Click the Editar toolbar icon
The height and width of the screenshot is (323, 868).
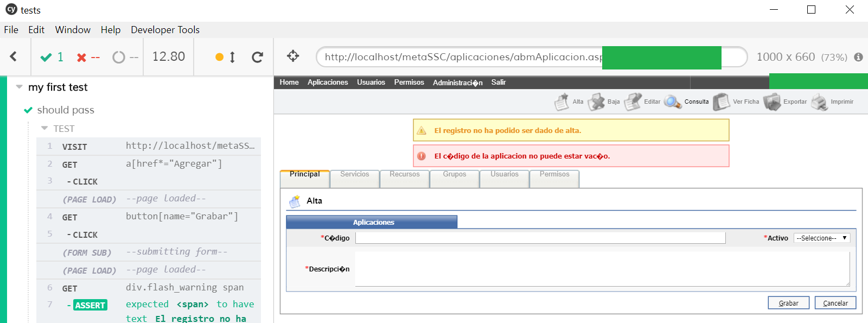point(633,102)
